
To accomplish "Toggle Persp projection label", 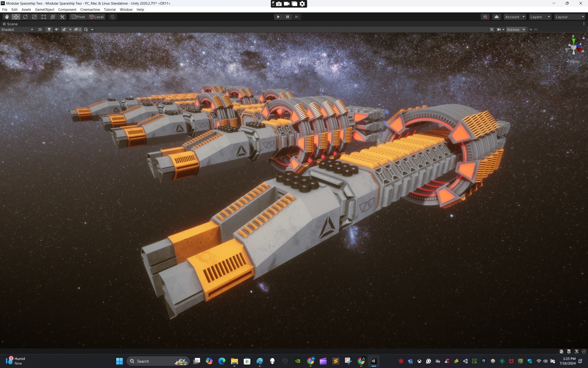I will point(573,62).
